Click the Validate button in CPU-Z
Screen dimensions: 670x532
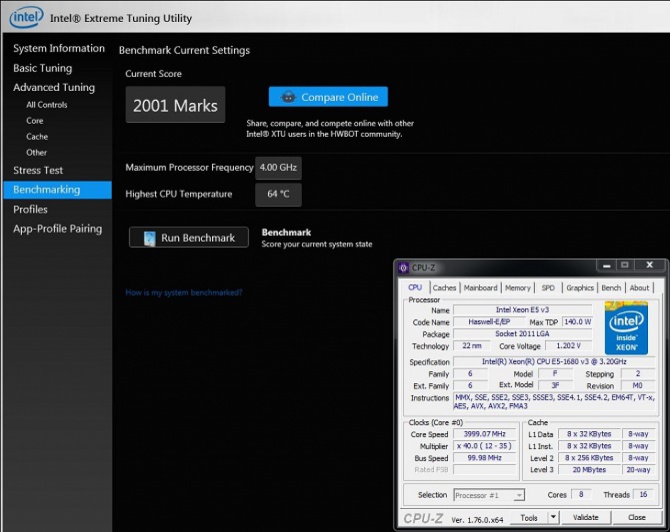tap(585, 517)
